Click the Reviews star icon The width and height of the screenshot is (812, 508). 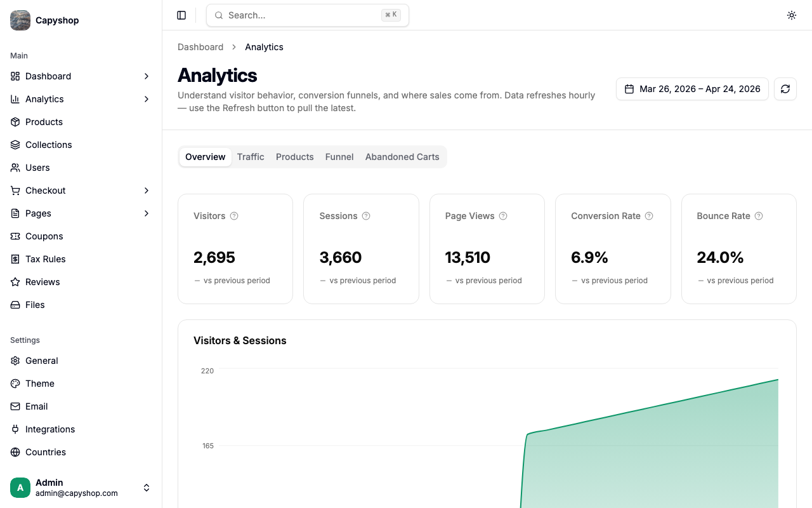(15, 282)
